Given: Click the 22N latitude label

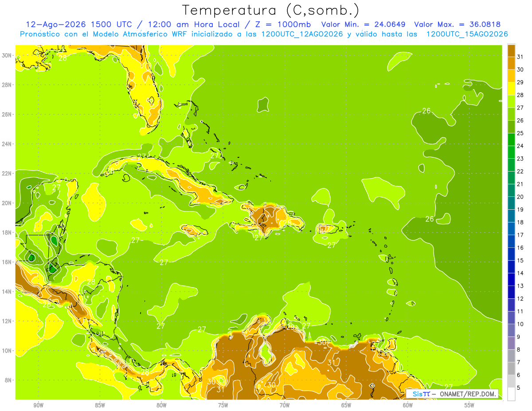Looking at the screenshot, I should coord(8,173).
